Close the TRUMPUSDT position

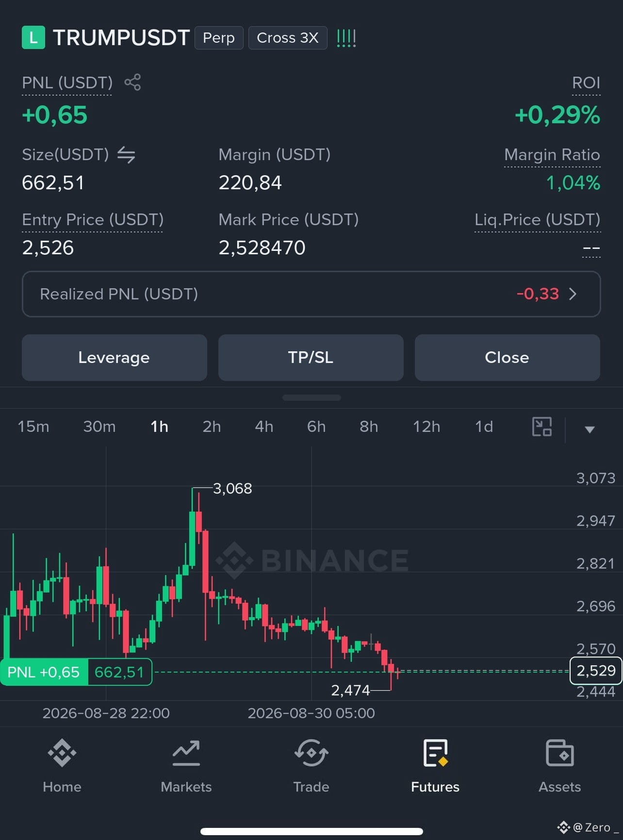[508, 358]
